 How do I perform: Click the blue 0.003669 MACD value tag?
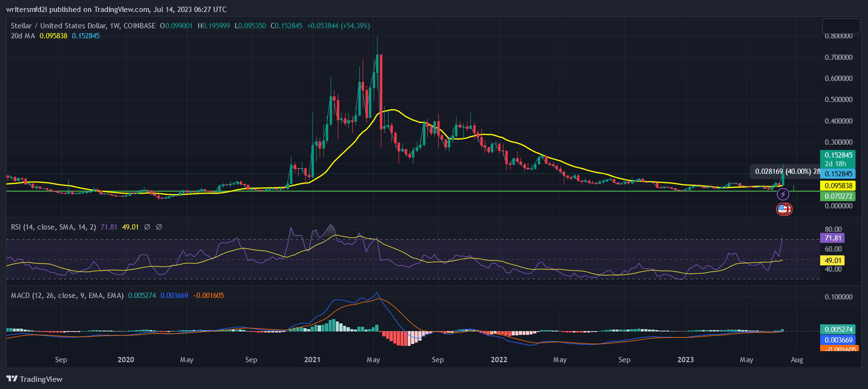tap(838, 340)
